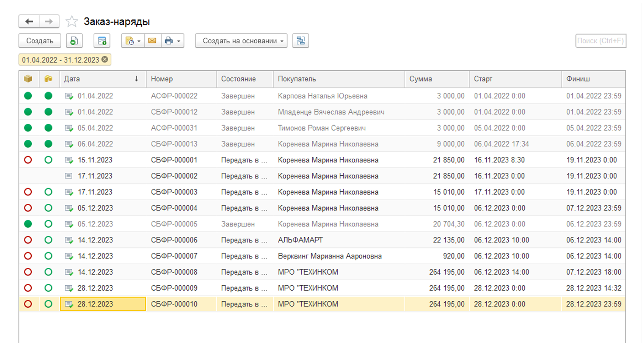Open the document structure icon after Создать на основании
This screenshot has height=345, width=644.
[x=300, y=41]
